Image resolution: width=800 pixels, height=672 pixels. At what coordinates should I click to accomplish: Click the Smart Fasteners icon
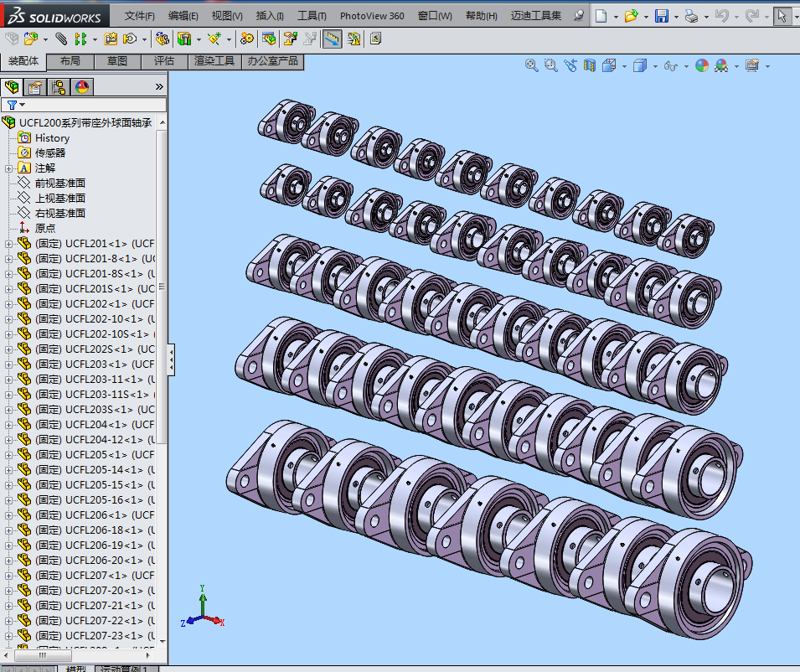[x=111, y=39]
